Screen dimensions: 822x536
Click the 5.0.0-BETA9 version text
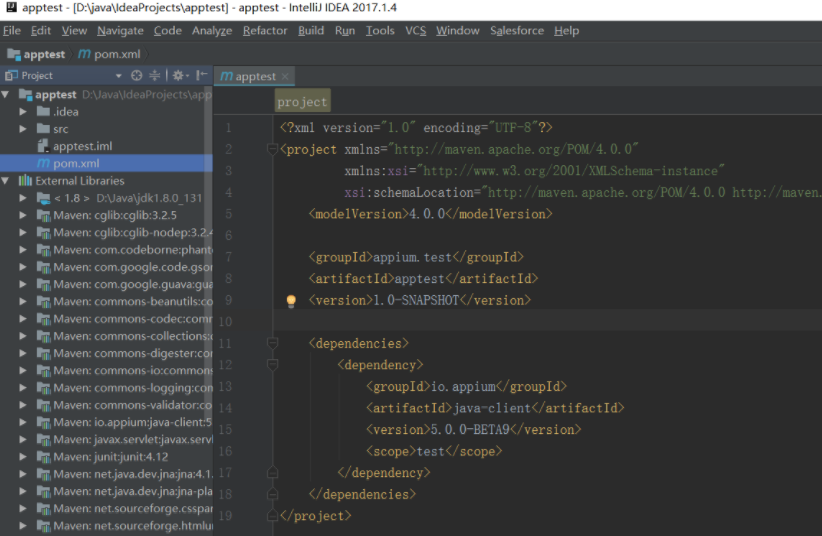point(470,430)
